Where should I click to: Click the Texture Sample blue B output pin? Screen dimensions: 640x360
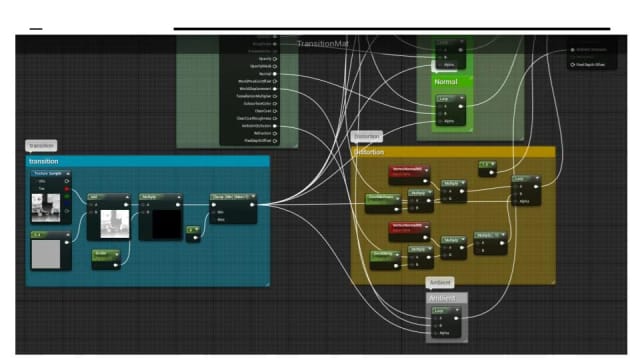pos(67,204)
